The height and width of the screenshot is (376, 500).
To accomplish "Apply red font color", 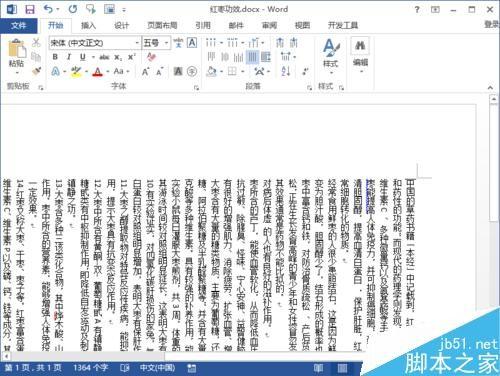I will (97, 71).
